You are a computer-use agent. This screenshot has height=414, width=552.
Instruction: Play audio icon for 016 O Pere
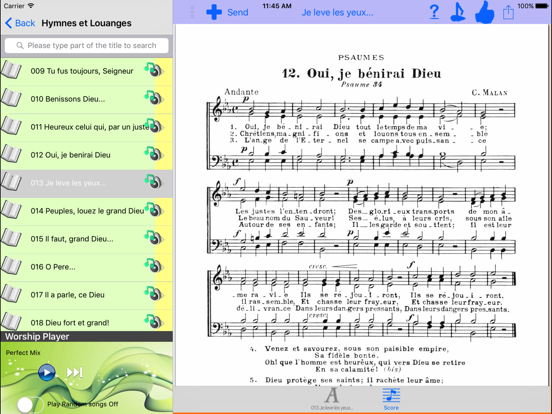pos(154,266)
